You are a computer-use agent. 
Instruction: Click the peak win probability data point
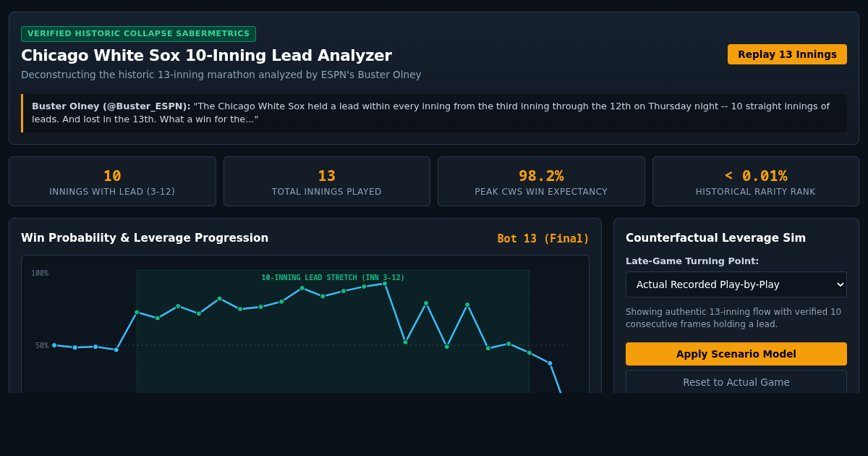tap(385, 284)
